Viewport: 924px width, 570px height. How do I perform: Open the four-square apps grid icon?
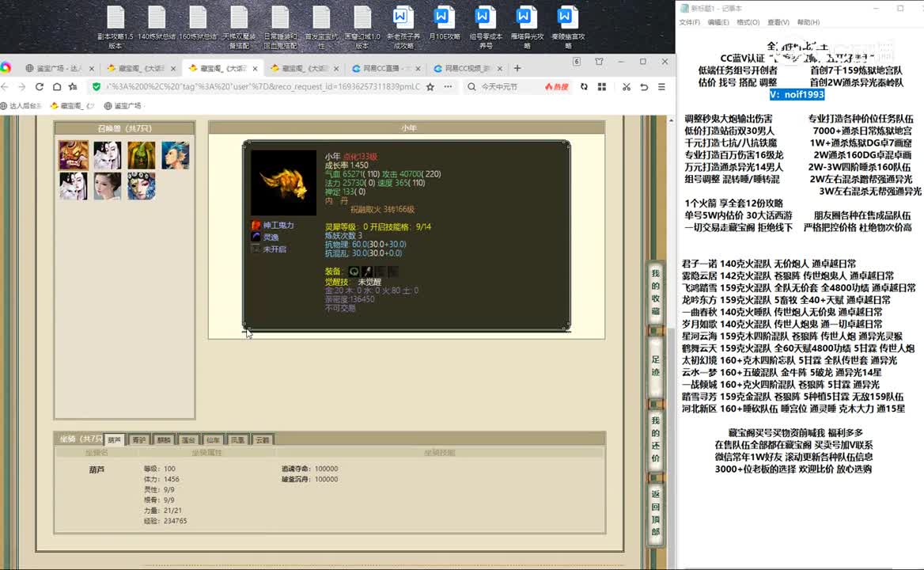pyautogui.click(x=602, y=86)
